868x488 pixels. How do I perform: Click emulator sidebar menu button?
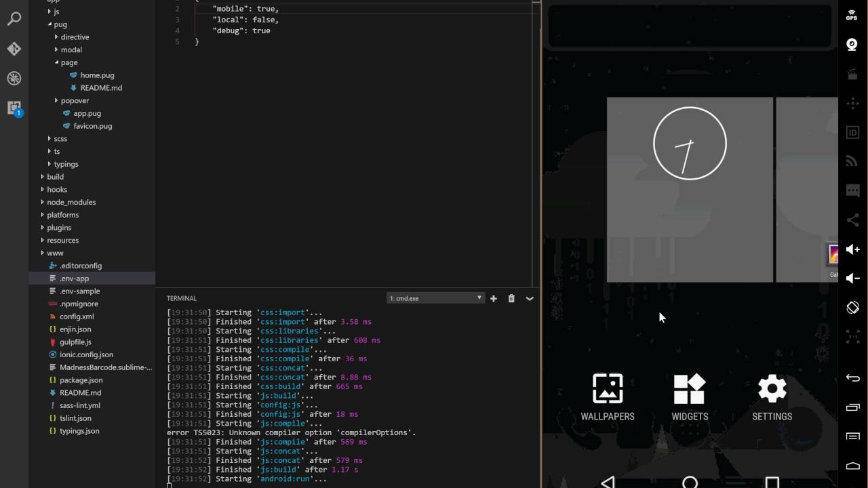click(x=853, y=436)
